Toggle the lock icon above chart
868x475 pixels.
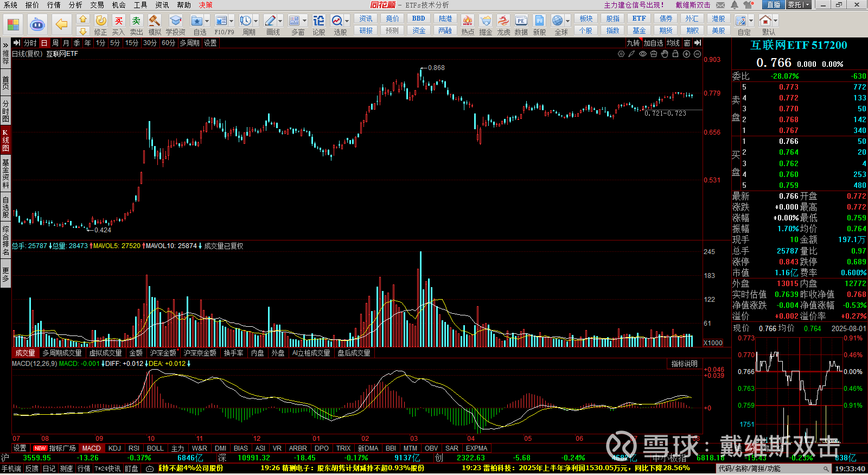675,54
